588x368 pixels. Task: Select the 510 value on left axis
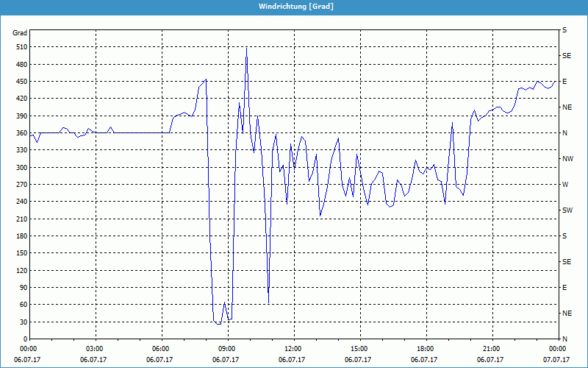click(20, 47)
